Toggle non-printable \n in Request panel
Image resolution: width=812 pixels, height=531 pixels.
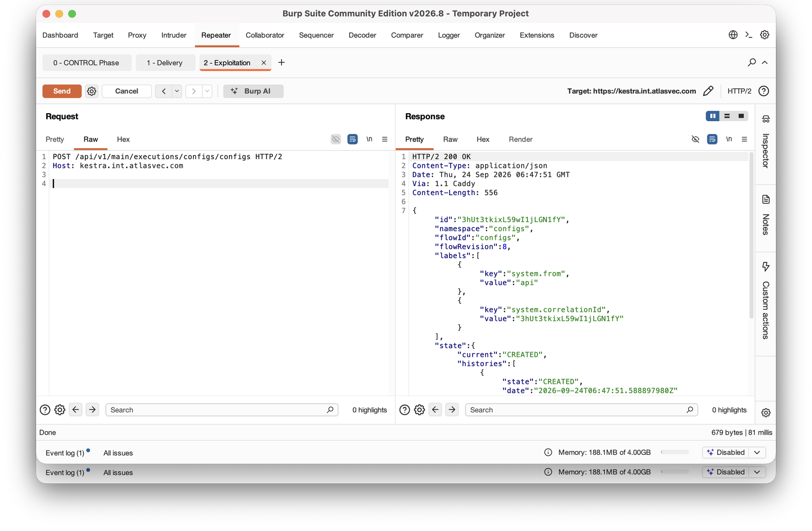pyautogui.click(x=369, y=139)
